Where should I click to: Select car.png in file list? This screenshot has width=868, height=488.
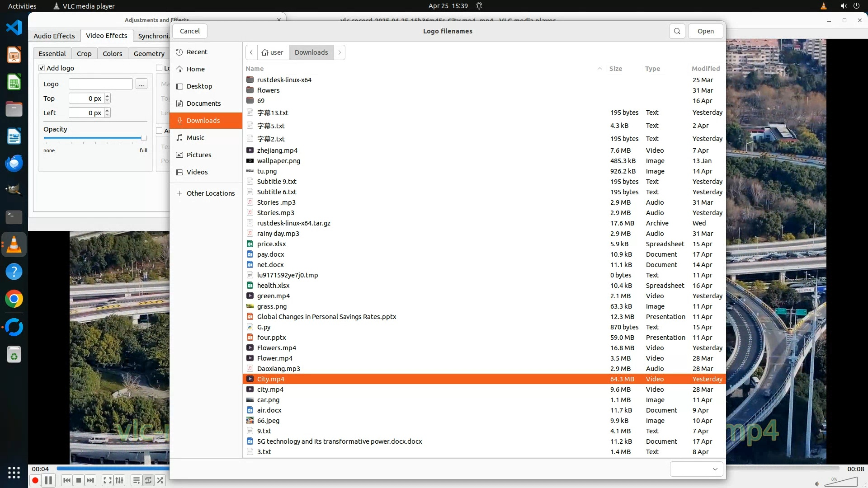[268, 400]
